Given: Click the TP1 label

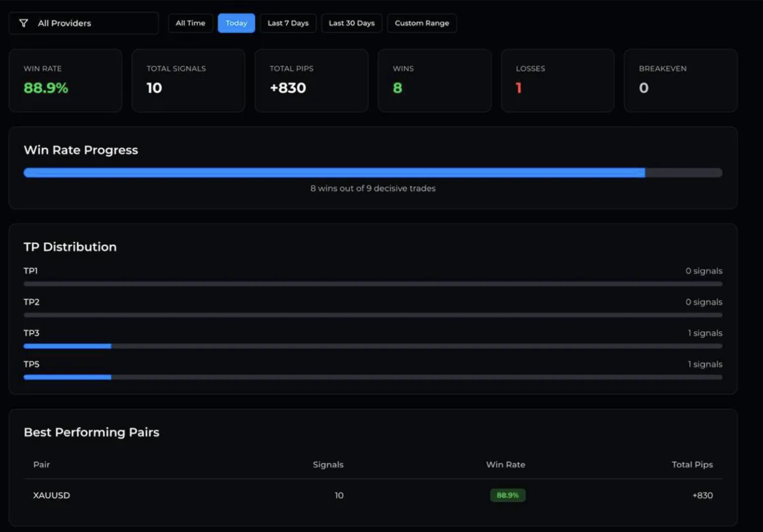Looking at the screenshot, I should (x=31, y=271).
